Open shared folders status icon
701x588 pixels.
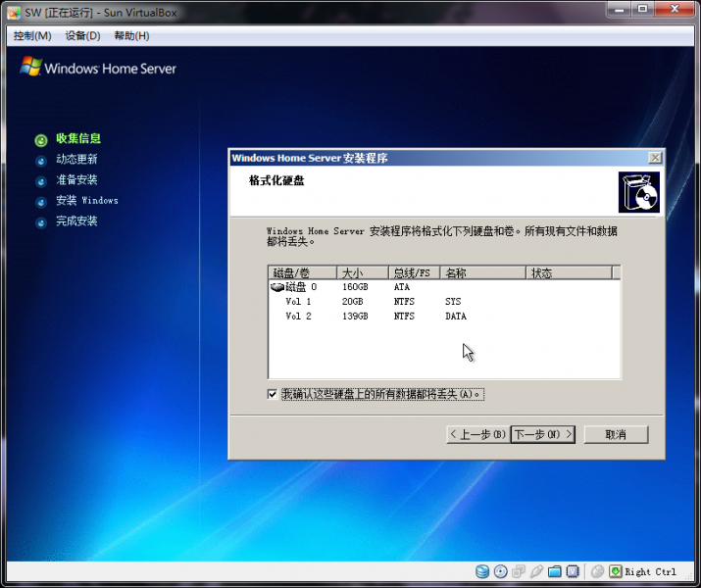point(554,571)
